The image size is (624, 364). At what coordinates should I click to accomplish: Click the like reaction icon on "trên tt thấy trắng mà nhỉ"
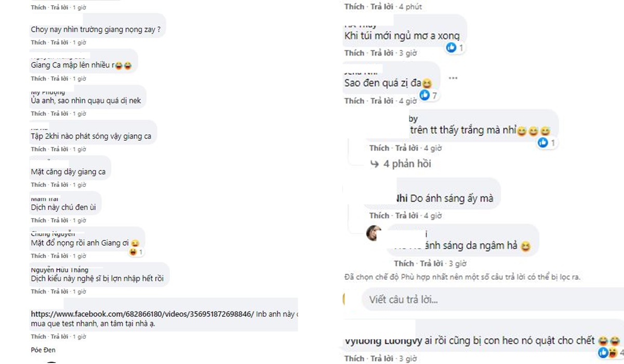click(x=543, y=142)
